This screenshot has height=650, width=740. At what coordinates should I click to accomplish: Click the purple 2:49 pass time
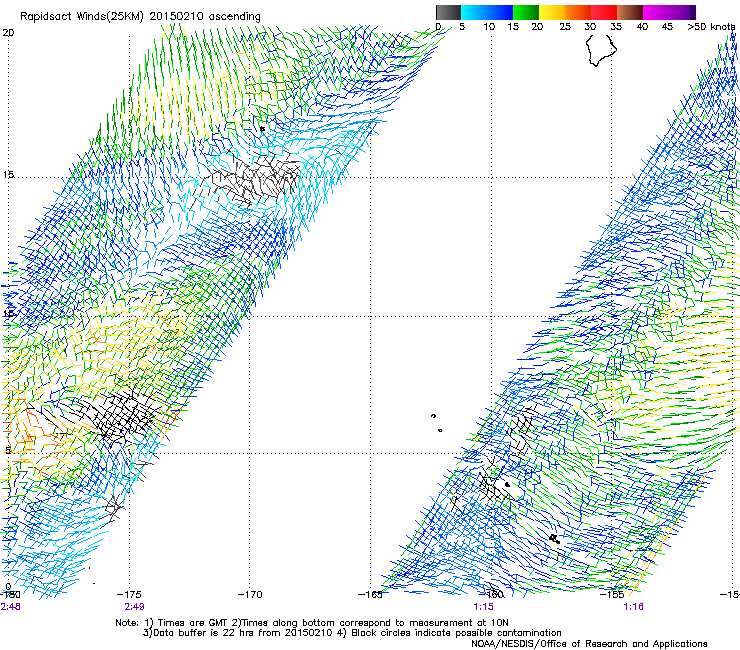[135, 607]
